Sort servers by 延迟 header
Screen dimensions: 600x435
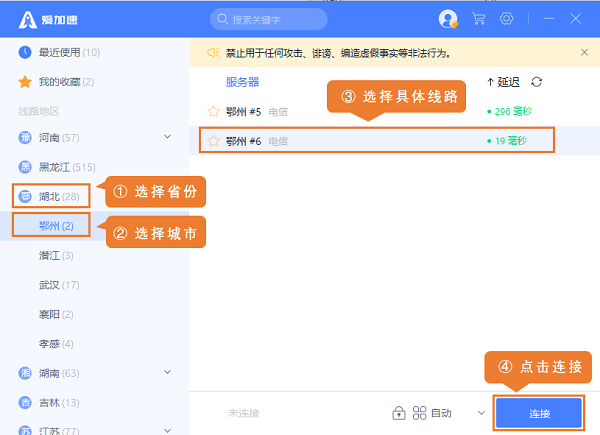tap(503, 82)
